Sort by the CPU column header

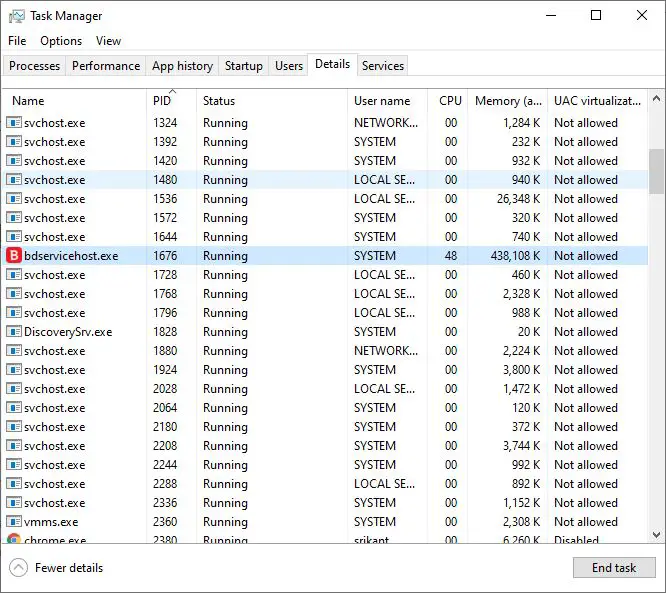(450, 101)
